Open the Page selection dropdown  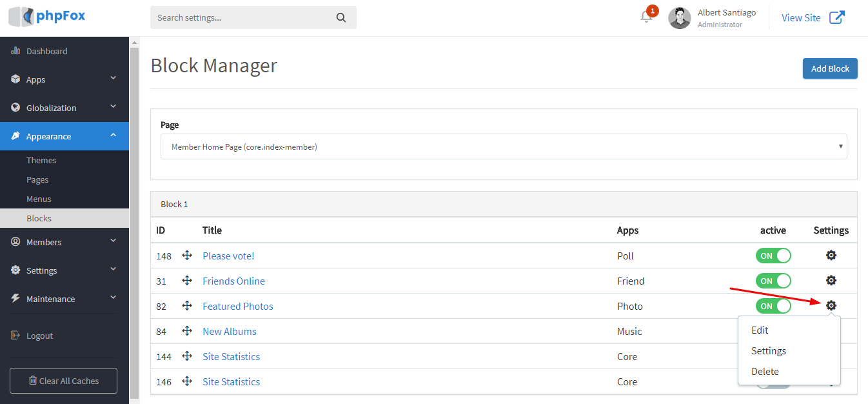[x=503, y=146]
